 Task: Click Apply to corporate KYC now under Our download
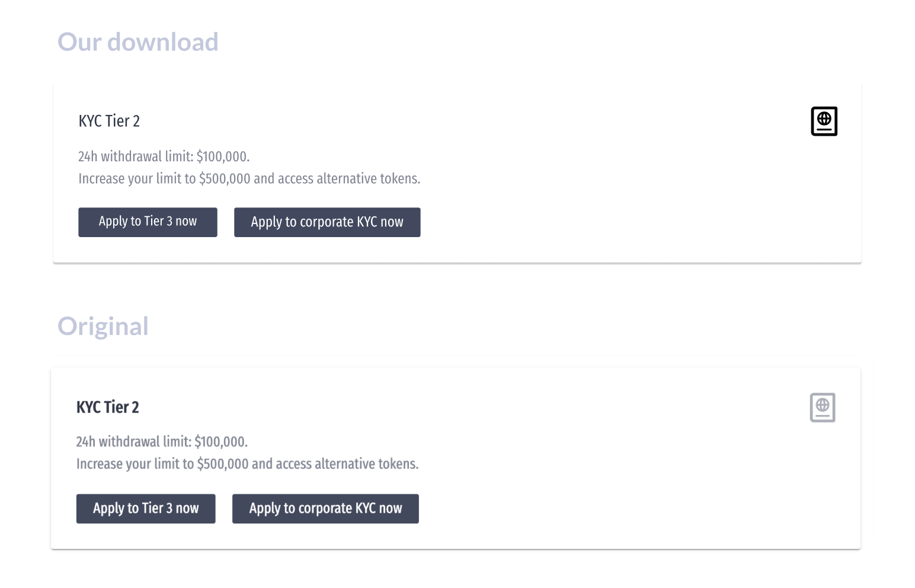(327, 222)
